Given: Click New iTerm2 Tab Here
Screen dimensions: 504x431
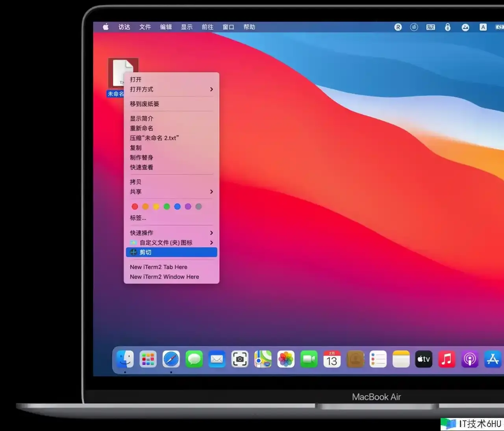Looking at the screenshot, I should coord(159,267).
